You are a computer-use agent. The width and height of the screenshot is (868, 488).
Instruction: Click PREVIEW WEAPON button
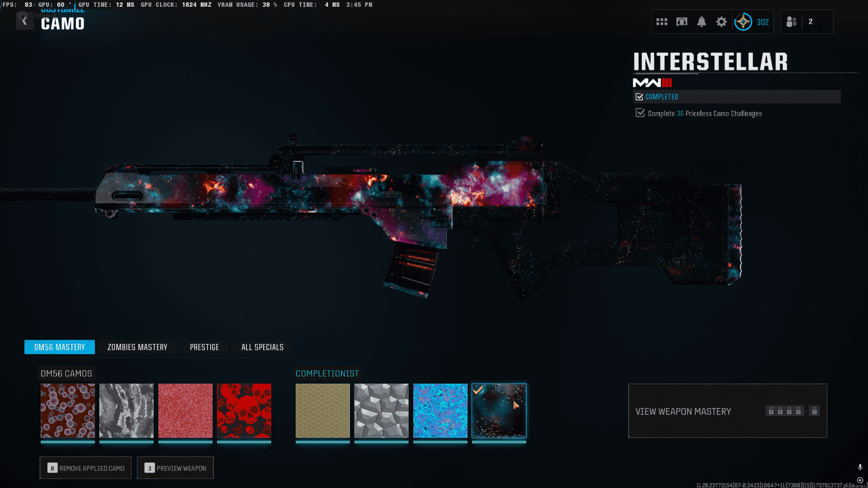tap(175, 468)
